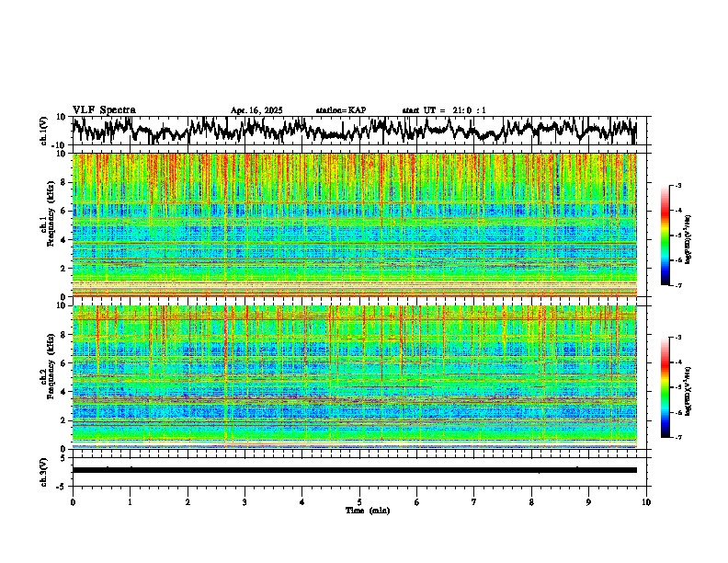This screenshot has width=728, height=563.
Task: Click the log(PSD) label beside upper colorbar
Action: click(x=688, y=239)
